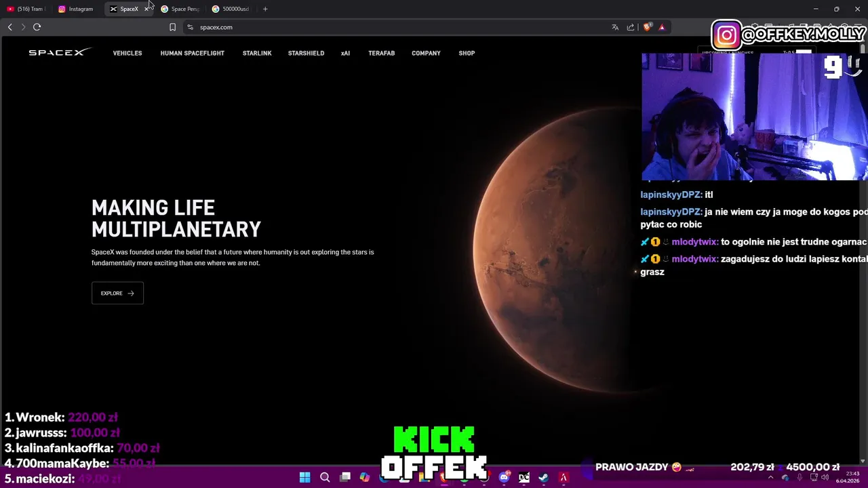This screenshot has width=868, height=488.
Task: Open the HUMAN SPACEFLIGHT menu
Action: tap(192, 53)
